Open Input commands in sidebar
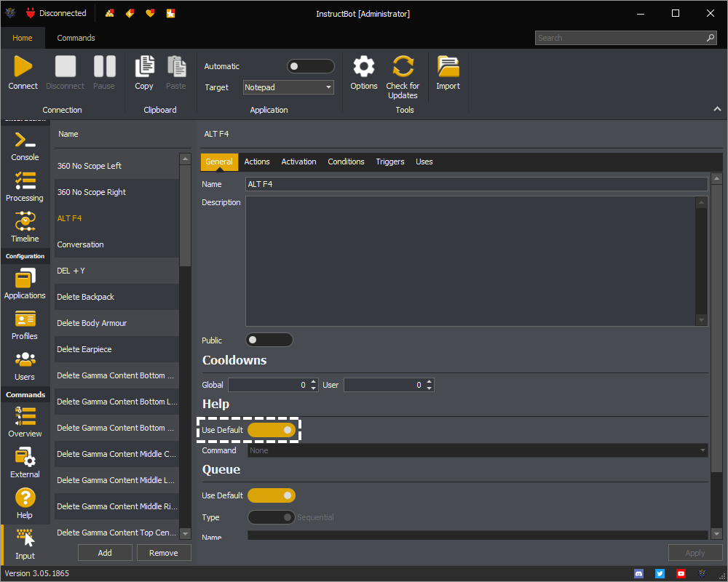 click(x=25, y=544)
